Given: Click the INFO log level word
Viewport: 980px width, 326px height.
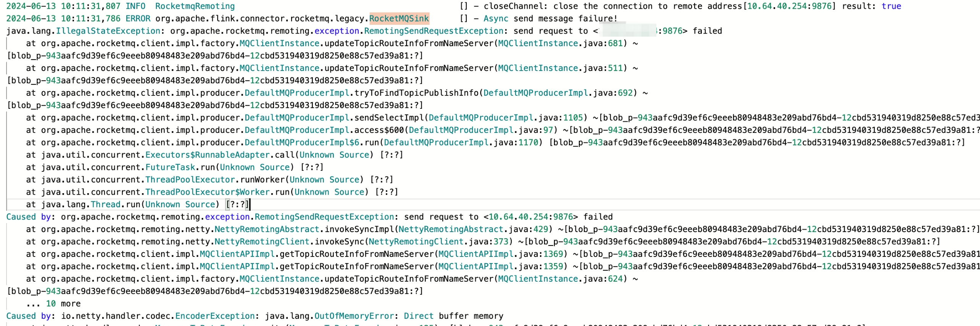Looking at the screenshot, I should (x=135, y=6).
